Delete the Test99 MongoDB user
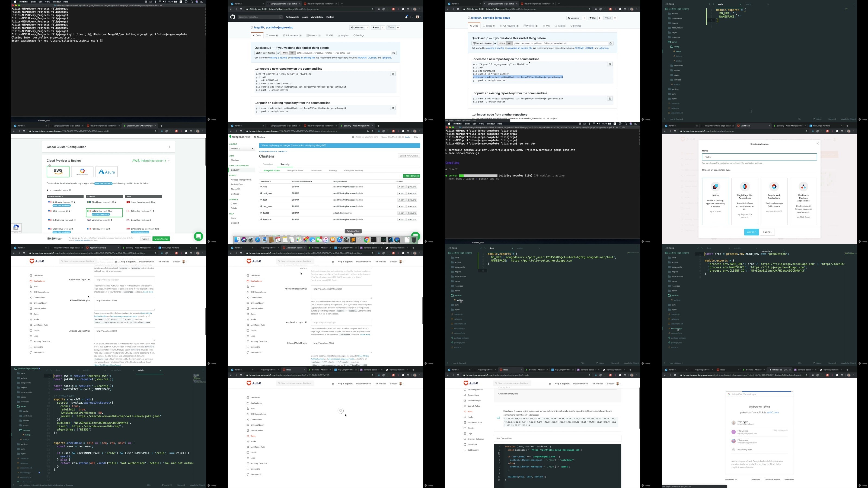This screenshot has height=488, width=868. 412,213
